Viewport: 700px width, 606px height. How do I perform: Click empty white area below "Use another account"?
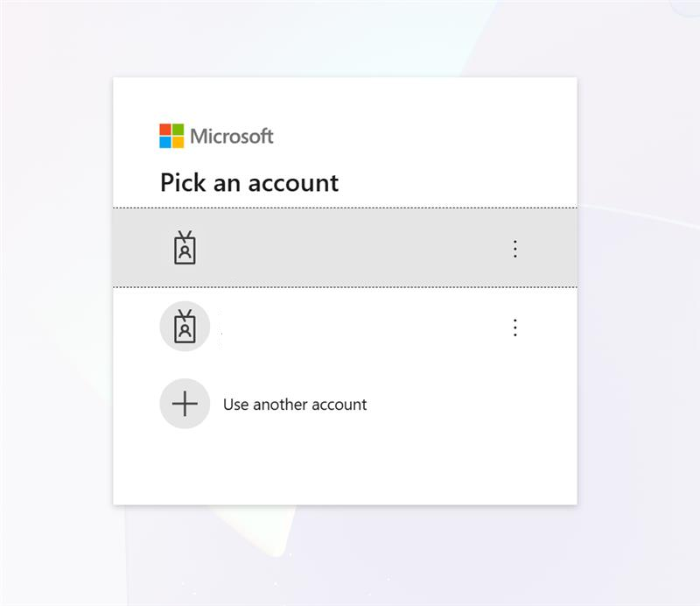(x=345, y=471)
